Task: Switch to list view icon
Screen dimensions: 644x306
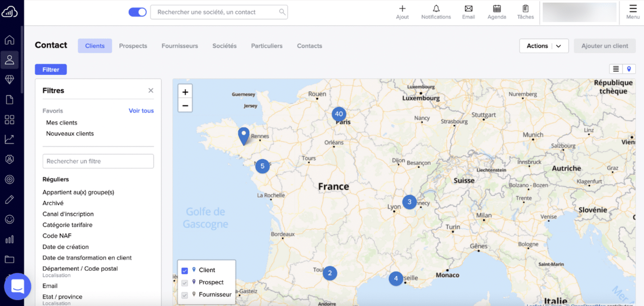Action: point(616,69)
